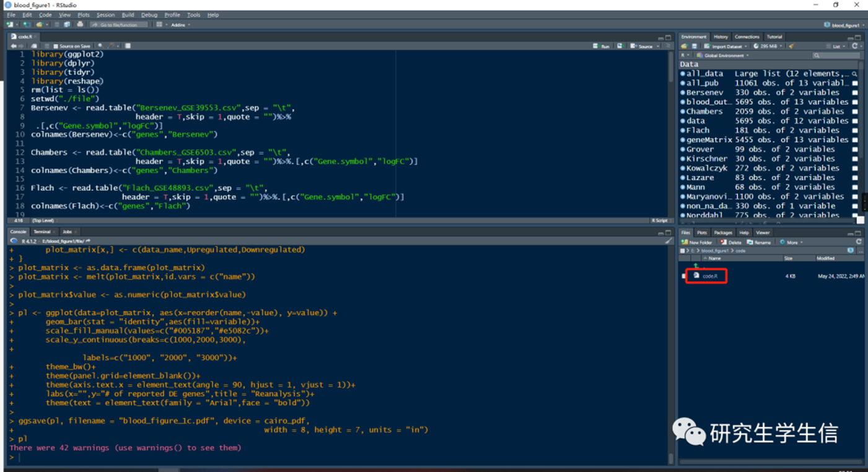Click the Environment pane search field
868x472 pixels.
pyautogui.click(x=836, y=55)
